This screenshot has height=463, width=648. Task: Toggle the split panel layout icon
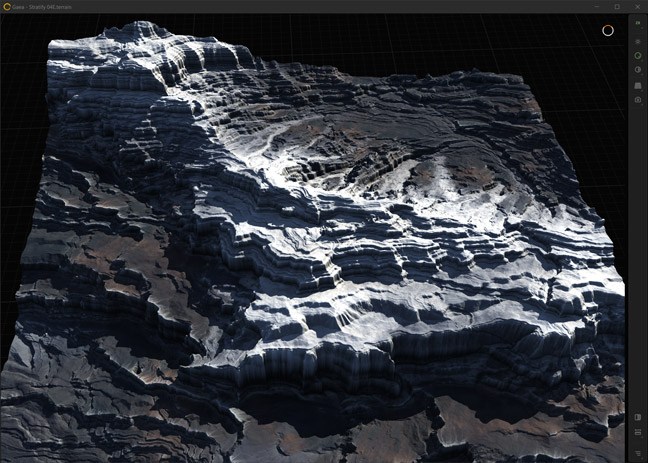pyautogui.click(x=638, y=417)
